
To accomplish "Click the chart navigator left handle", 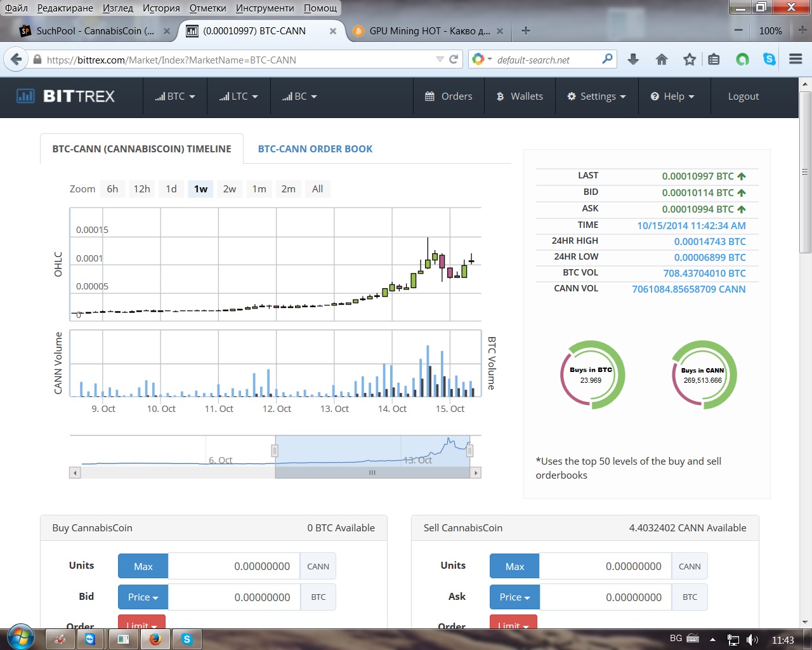I will [275, 451].
